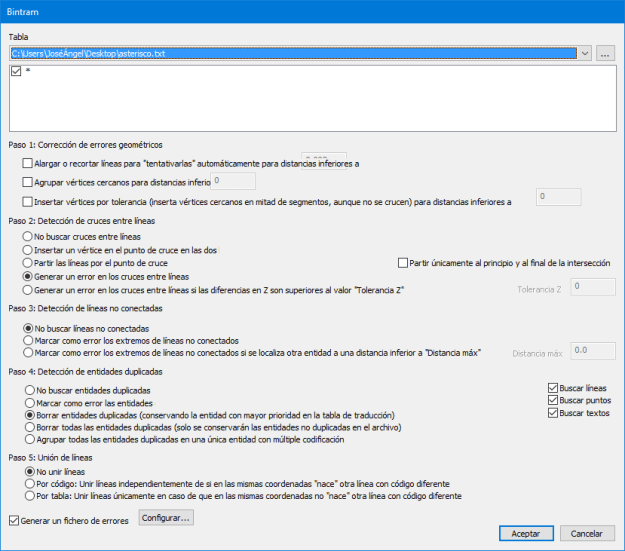Choose 'Insertar un vértice en el punto de cruce'

[x=29, y=248]
